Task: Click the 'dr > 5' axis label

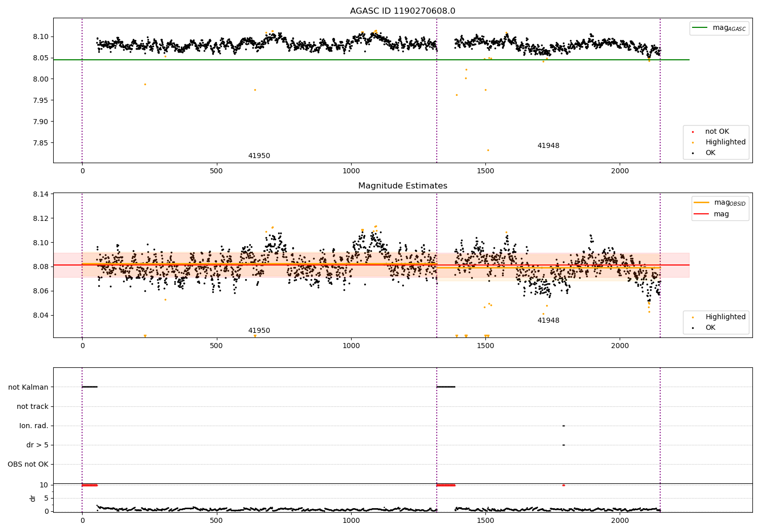Action: [37, 445]
